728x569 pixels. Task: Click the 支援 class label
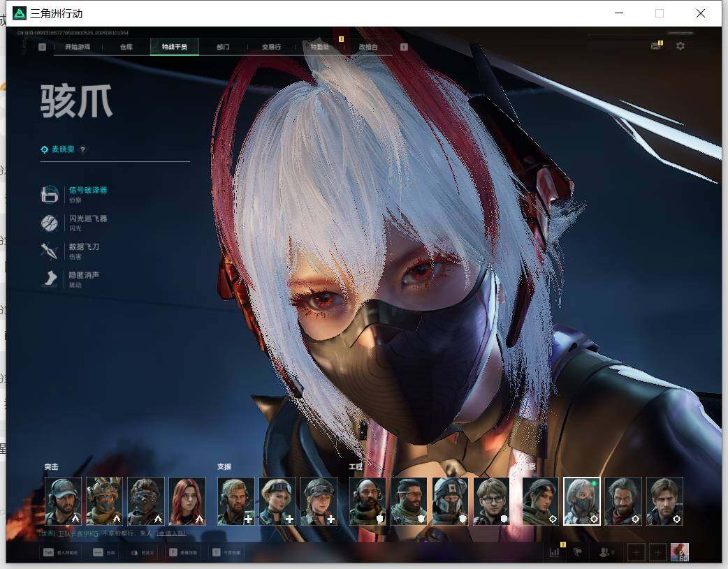click(224, 467)
